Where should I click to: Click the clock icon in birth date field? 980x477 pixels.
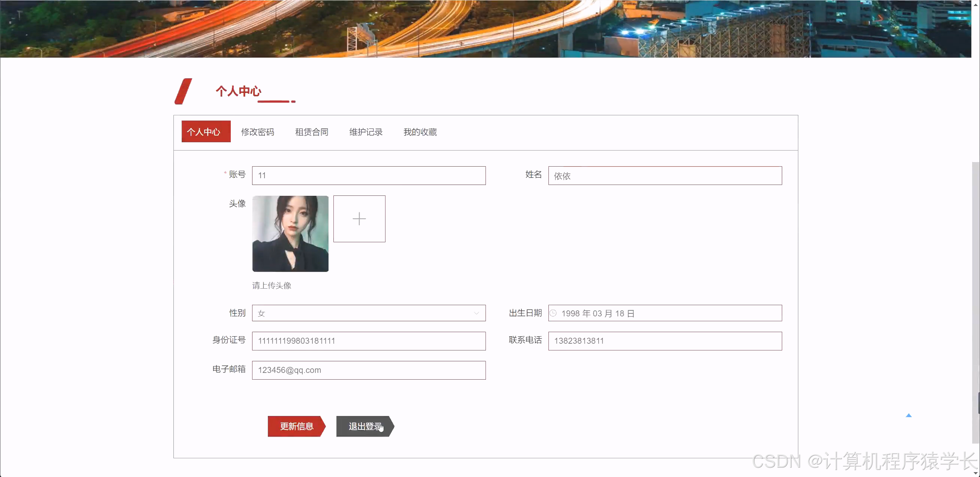pyautogui.click(x=554, y=313)
